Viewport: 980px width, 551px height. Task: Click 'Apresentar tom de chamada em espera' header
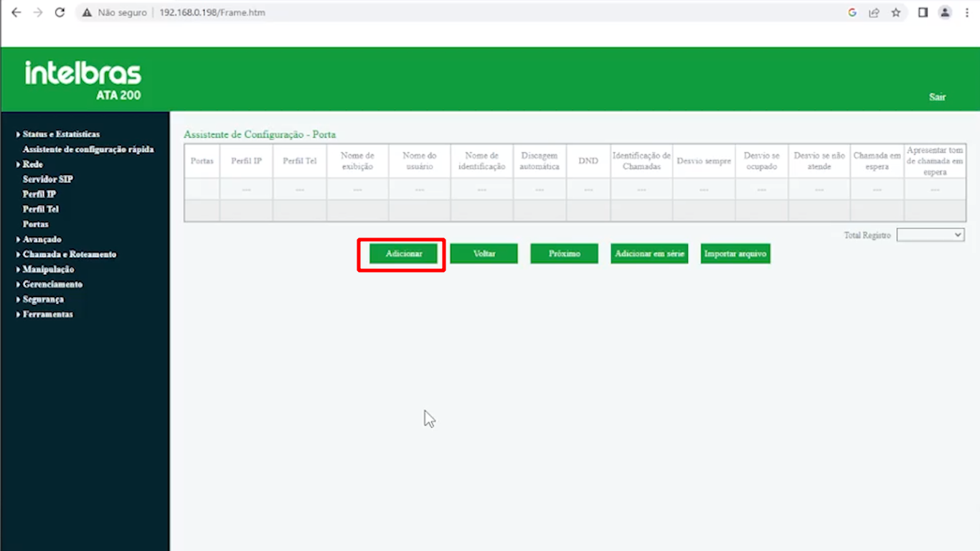point(935,161)
